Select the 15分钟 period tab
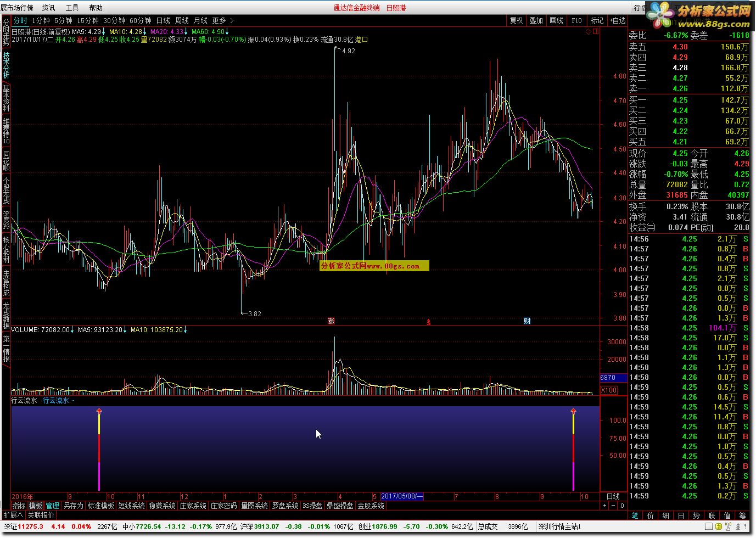This screenshot has width=756, height=538. coord(88,20)
